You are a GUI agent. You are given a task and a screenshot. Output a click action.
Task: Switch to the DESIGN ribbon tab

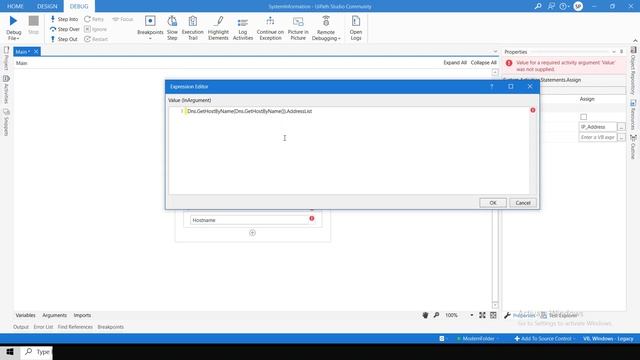click(47, 6)
